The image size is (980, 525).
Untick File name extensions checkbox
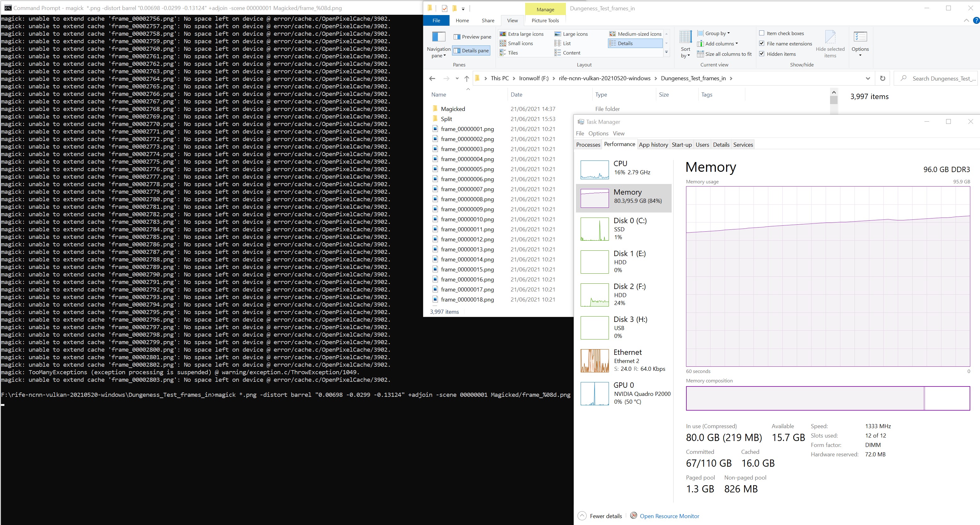762,44
